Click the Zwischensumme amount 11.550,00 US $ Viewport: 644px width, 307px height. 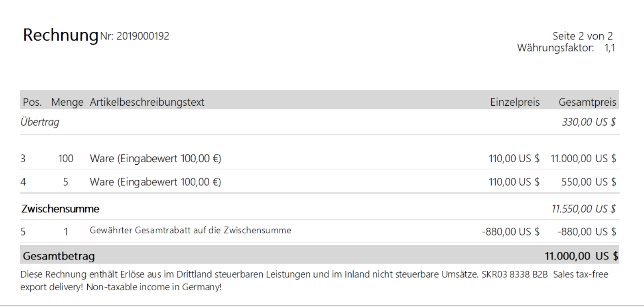pos(584,209)
